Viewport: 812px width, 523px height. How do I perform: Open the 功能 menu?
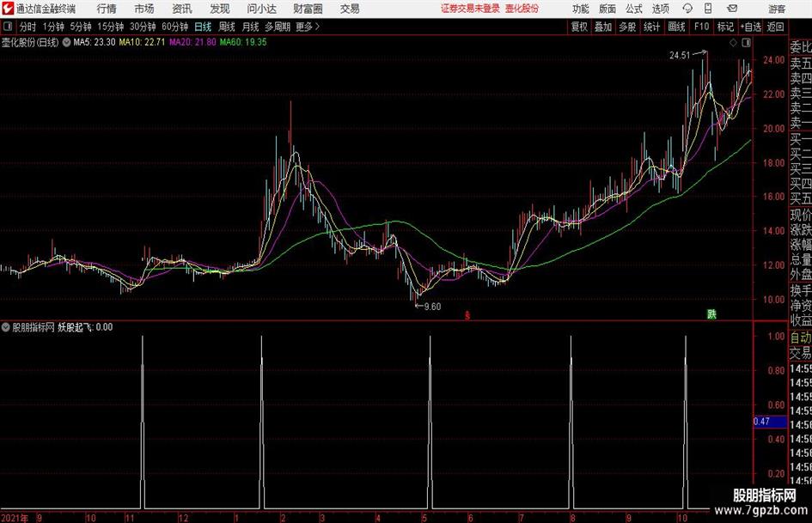pyautogui.click(x=581, y=9)
